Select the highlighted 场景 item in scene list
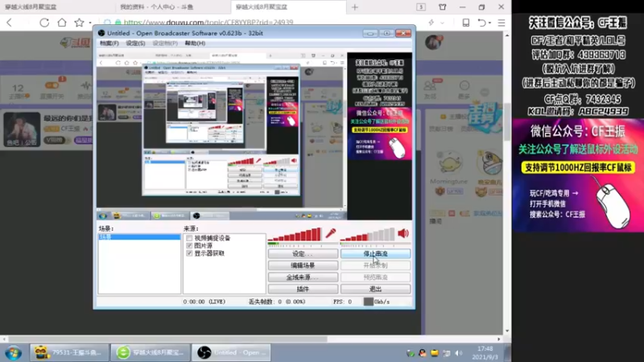 (139, 237)
